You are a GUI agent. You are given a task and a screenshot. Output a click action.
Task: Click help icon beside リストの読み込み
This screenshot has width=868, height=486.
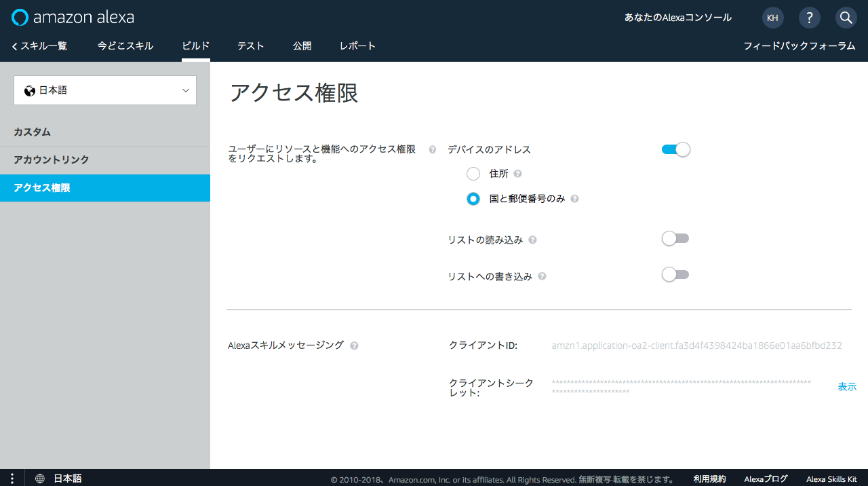(532, 240)
